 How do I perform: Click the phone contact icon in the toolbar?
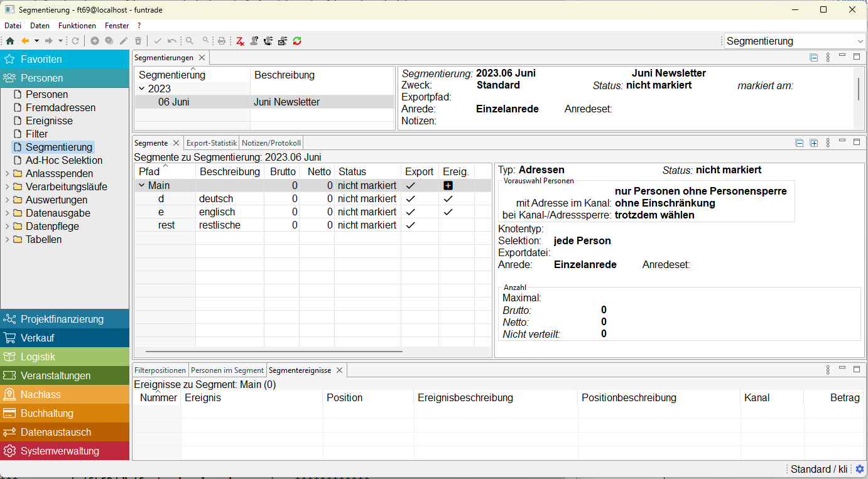[268, 41]
